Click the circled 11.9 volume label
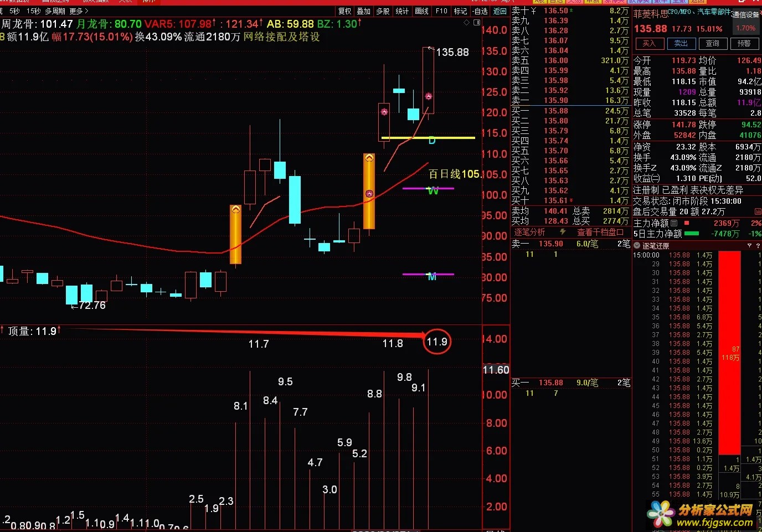Screen dimensions: 762x532 point(437,342)
